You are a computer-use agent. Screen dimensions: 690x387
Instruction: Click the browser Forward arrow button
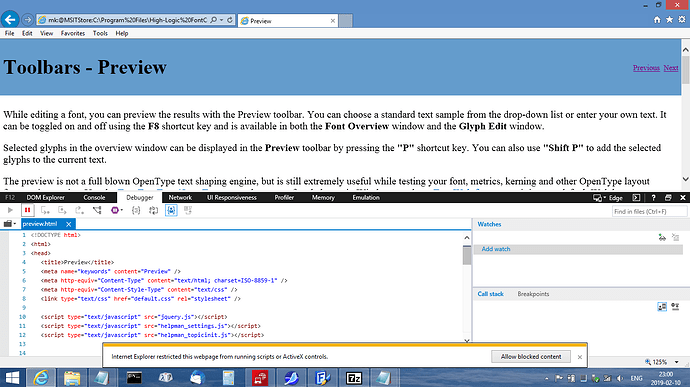pyautogui.click(x=27, y=20)
